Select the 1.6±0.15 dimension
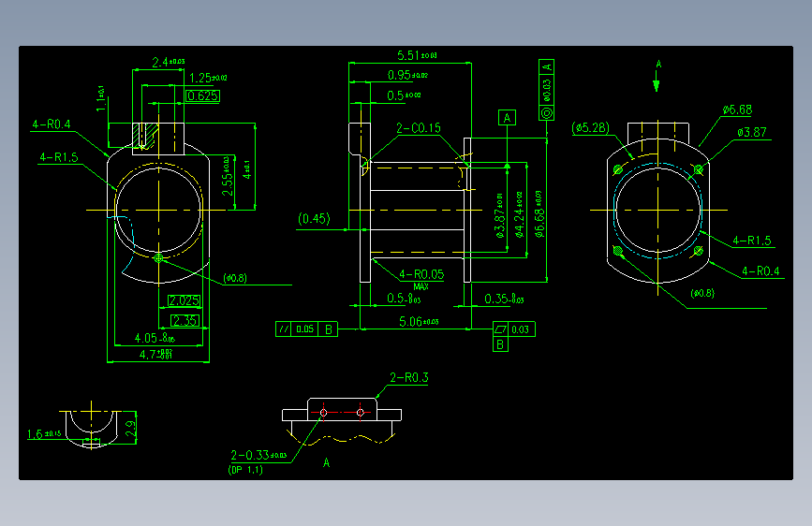Screen dimensions: 812x526 pyautogui.click(x=44, y=434)
